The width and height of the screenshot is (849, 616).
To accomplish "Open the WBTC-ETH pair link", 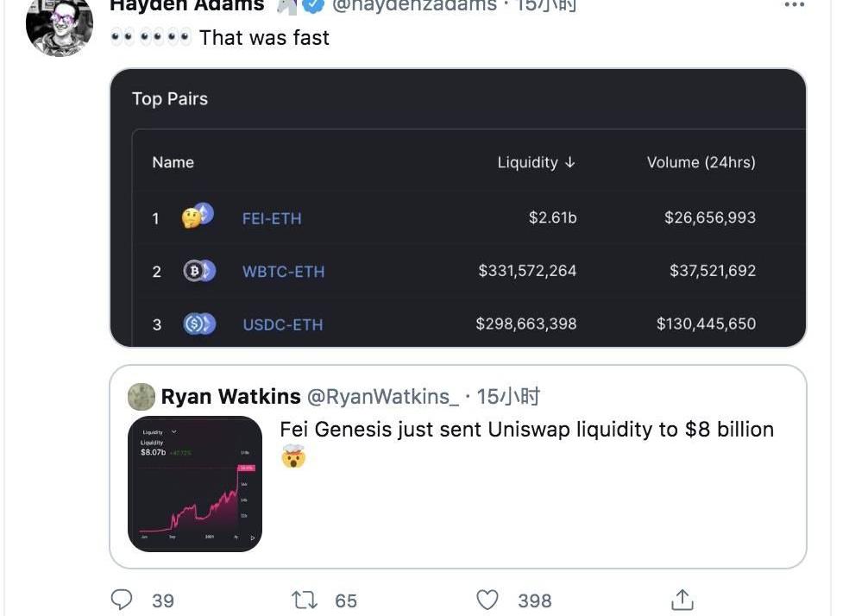I will (282, 272).
